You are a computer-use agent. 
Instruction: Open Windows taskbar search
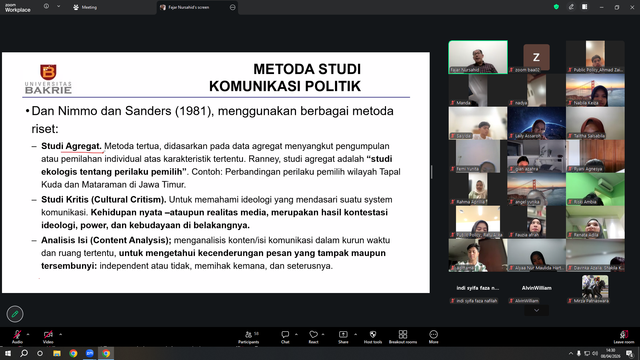[24, 353]
